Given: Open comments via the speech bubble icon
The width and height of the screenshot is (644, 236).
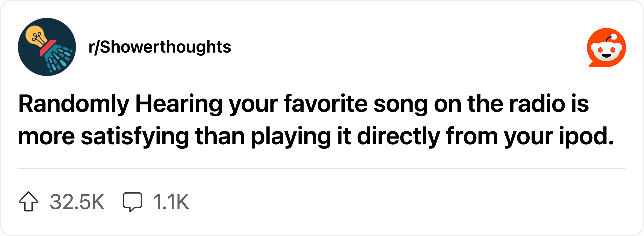Looking at the screenshot, I should [132, 202].
